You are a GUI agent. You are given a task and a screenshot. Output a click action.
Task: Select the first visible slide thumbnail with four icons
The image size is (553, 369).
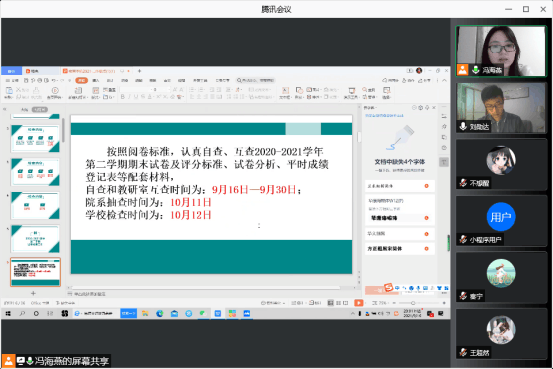pyautogui.click(x=35, y=139)
